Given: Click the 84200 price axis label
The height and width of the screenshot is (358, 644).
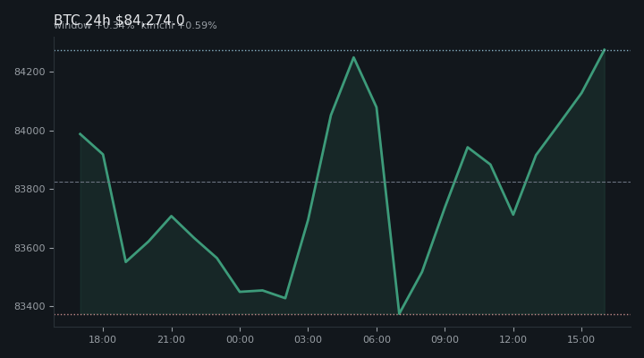Looking at the screenshot, I should (x=30, y=72).
